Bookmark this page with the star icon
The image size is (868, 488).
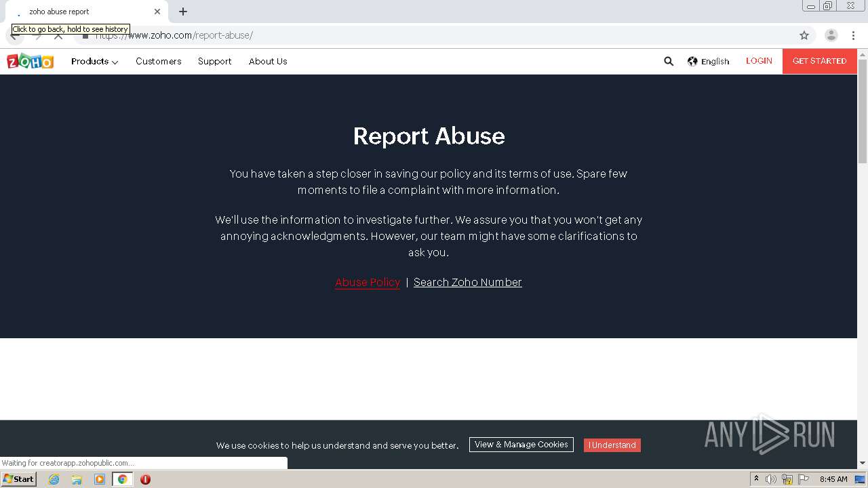tap(804, 35)
